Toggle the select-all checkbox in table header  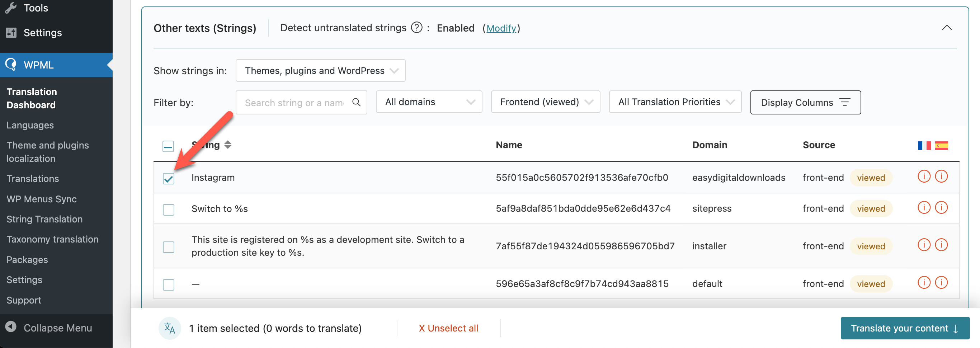point(168,146)
